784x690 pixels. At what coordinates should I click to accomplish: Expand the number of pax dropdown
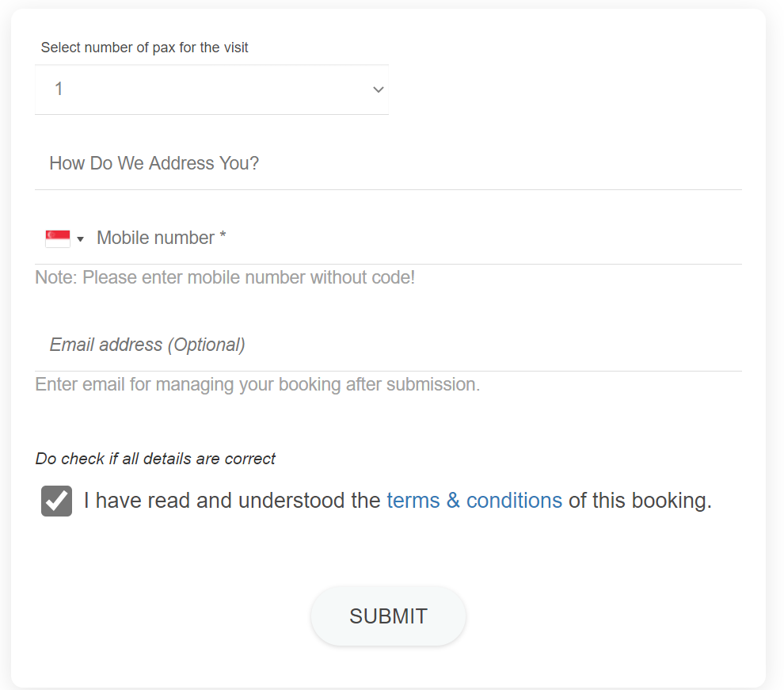(211, 90)
